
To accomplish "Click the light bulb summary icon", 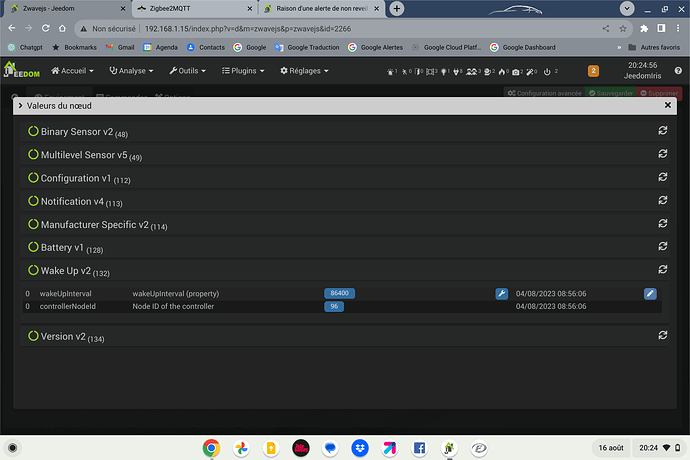I will (444, 71).
